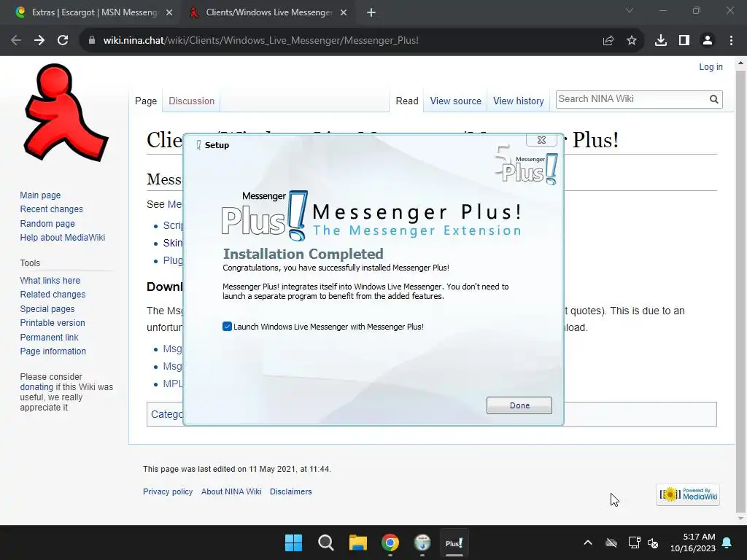Image resolution: width=747 pixels, height=560 pixels.
Task: Open Printable version
Action: point(53,322)
